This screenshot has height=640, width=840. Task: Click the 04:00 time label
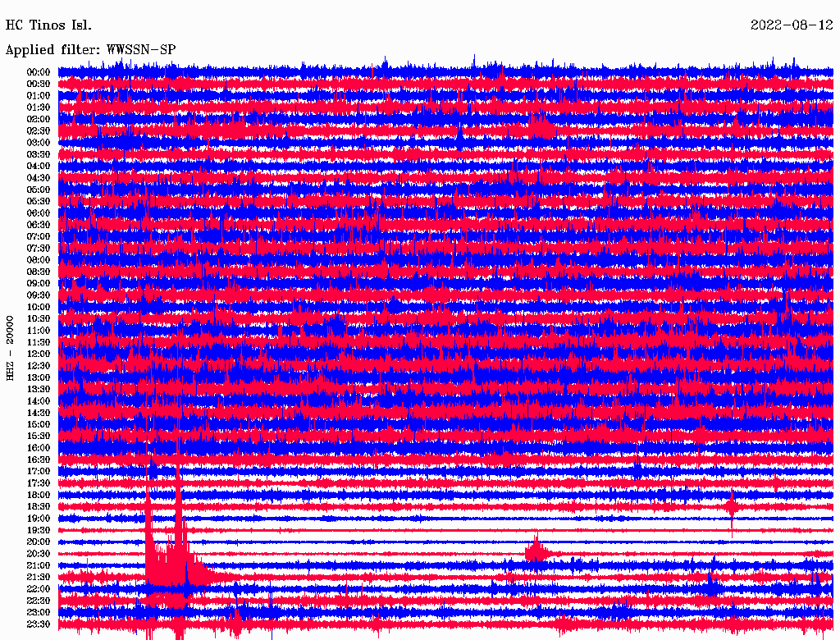(39, 167)
